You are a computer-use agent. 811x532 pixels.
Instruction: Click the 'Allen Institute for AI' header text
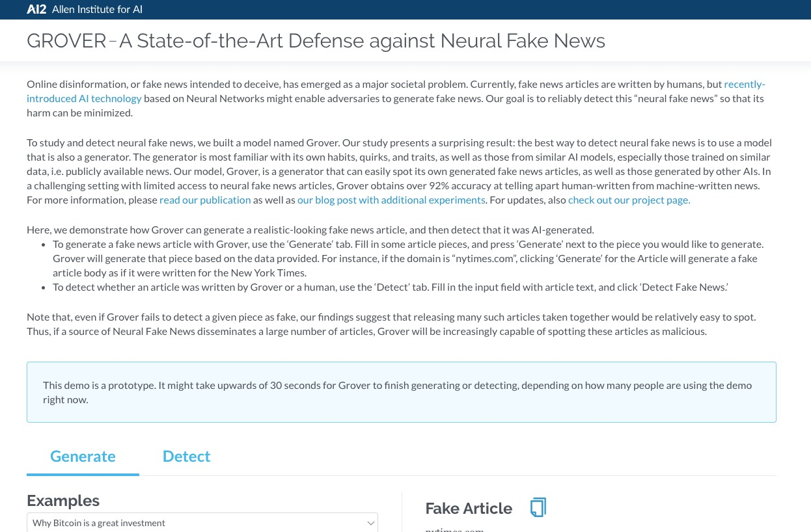(x=97, y=9)
